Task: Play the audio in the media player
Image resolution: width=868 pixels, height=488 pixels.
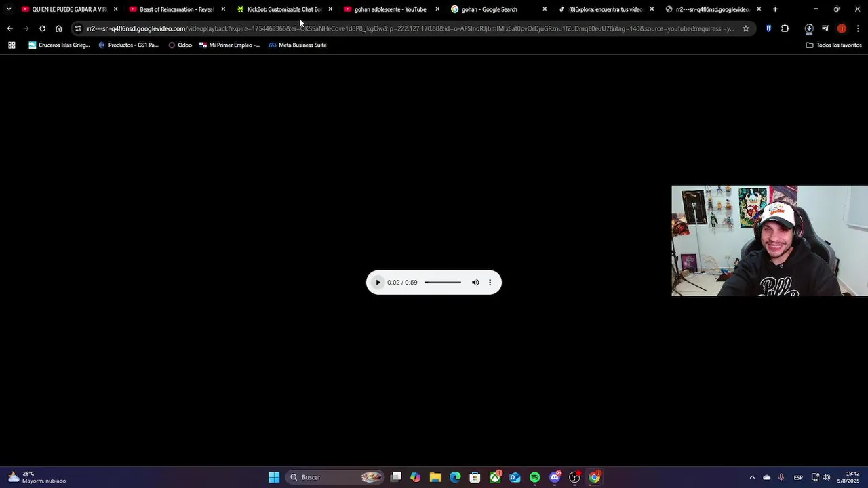Action: point(378,283)
